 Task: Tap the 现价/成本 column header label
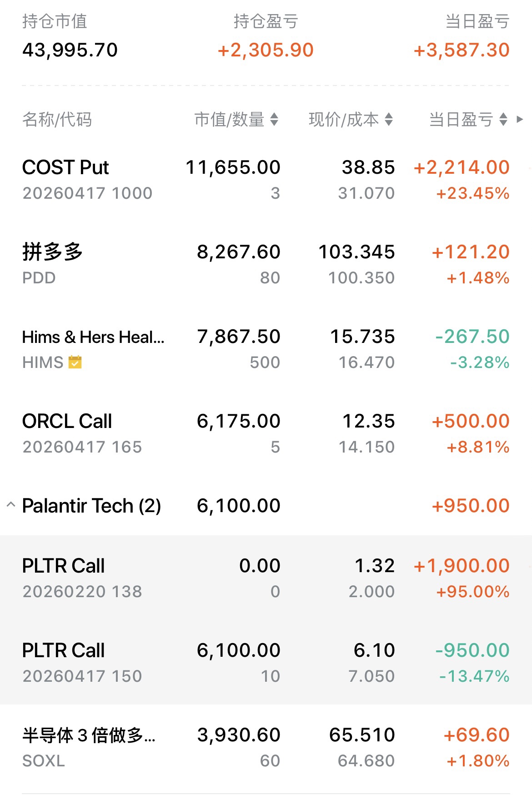point(344,120)
